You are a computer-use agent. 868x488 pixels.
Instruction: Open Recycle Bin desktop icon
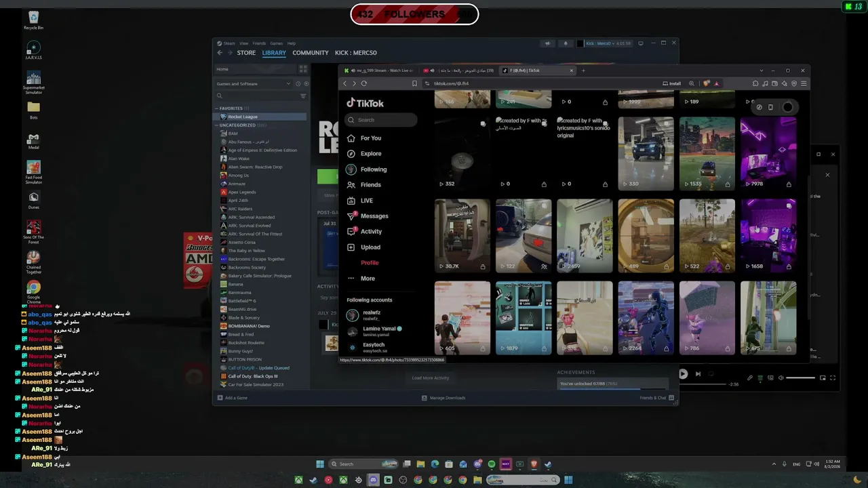33,20
